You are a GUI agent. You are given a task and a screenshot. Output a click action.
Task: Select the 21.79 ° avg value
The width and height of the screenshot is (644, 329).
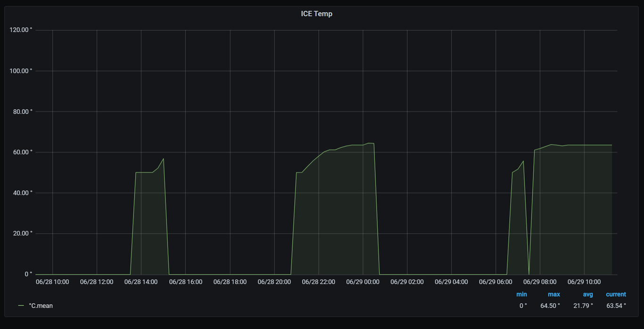click(x=583, y=306)
